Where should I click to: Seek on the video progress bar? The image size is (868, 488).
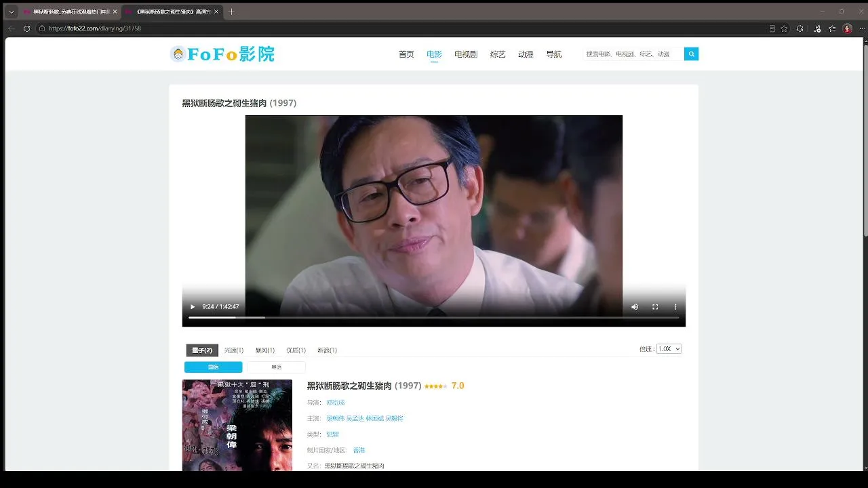[434, 317]
